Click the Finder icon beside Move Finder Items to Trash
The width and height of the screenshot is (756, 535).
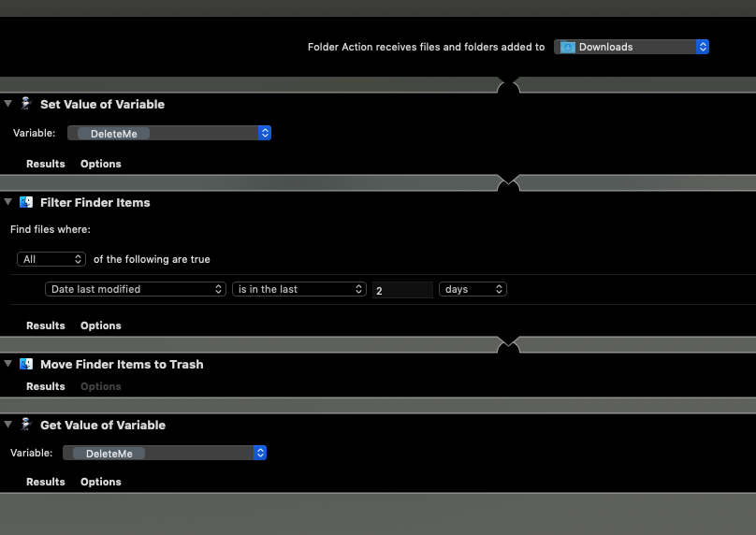(26, 364)
